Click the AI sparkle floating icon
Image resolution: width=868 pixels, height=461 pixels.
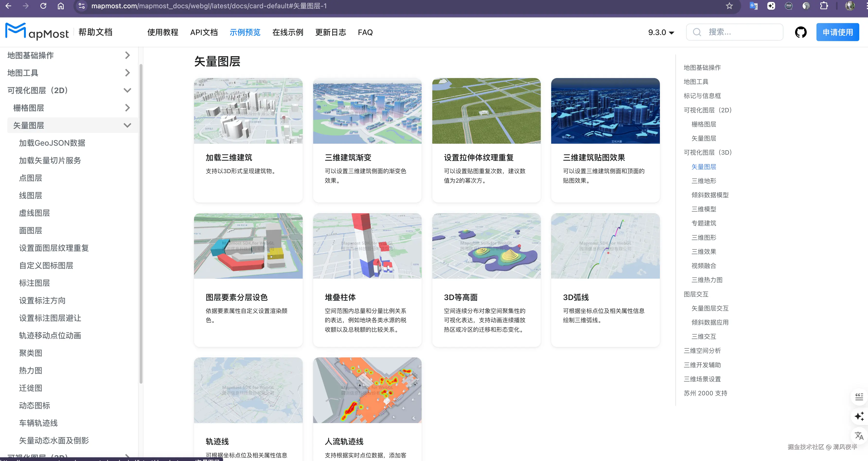859,416
